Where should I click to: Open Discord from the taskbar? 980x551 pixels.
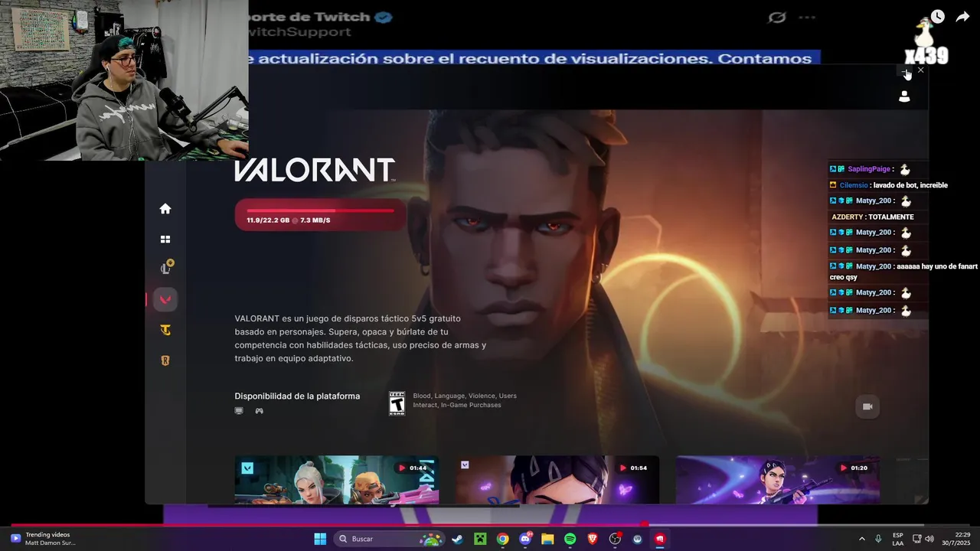[x=525, y=539]
